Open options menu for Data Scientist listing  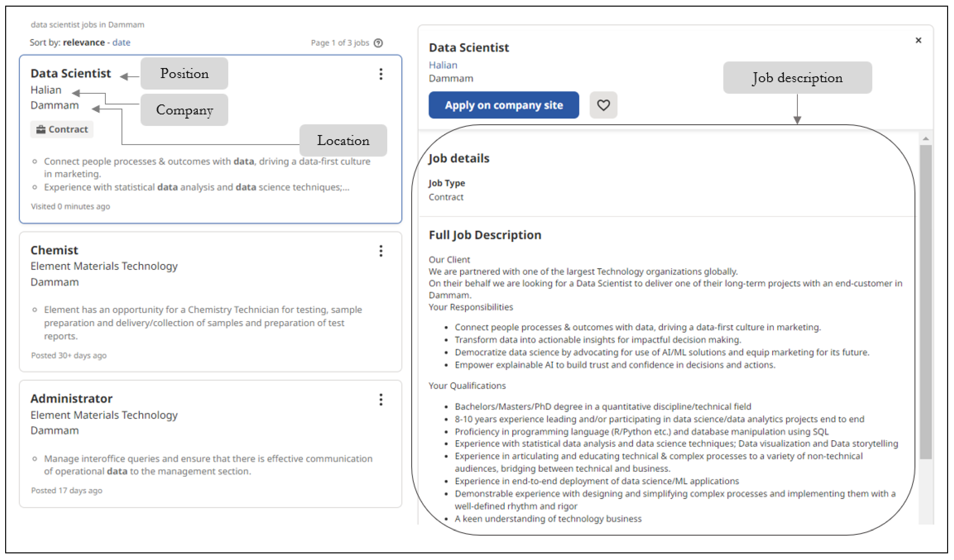click(381, 74)
